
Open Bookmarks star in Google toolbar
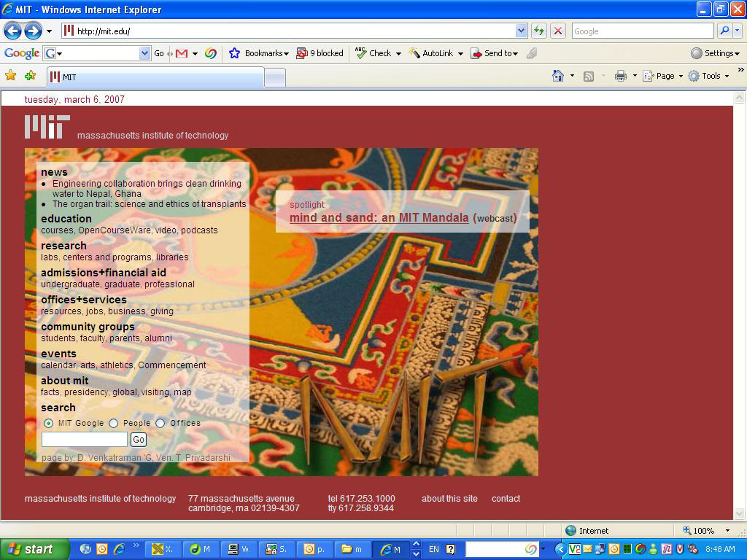259,53
